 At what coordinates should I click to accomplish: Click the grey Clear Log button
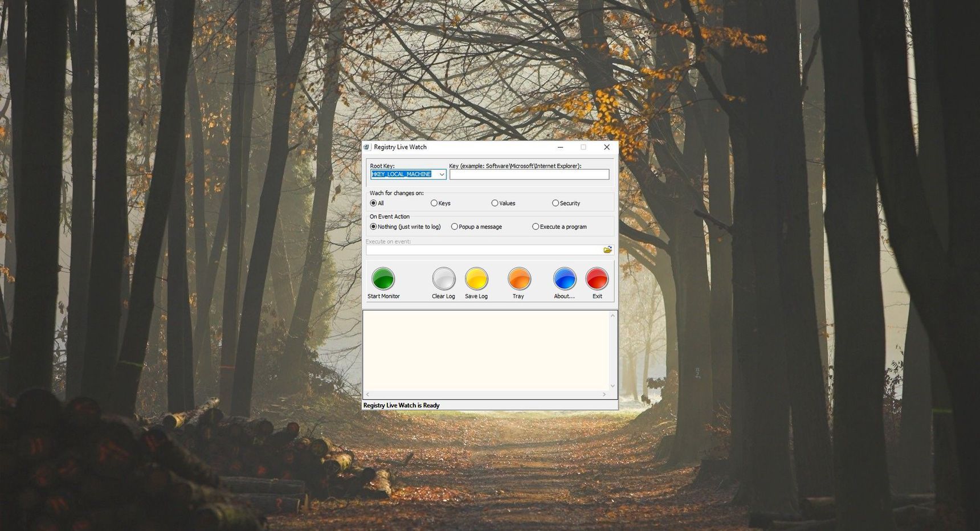point(444,279)
